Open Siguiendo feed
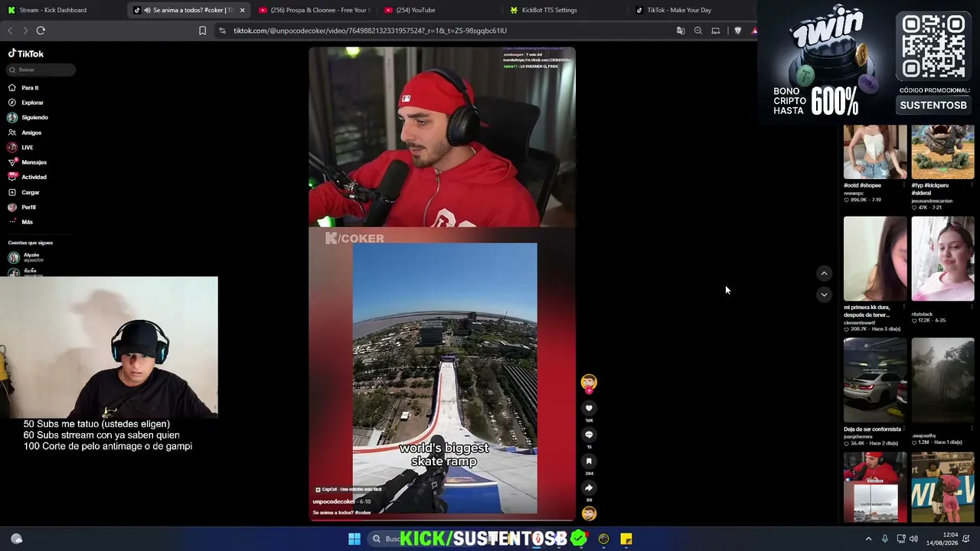Viewport: 980px width, 551px height. point(34,118)
